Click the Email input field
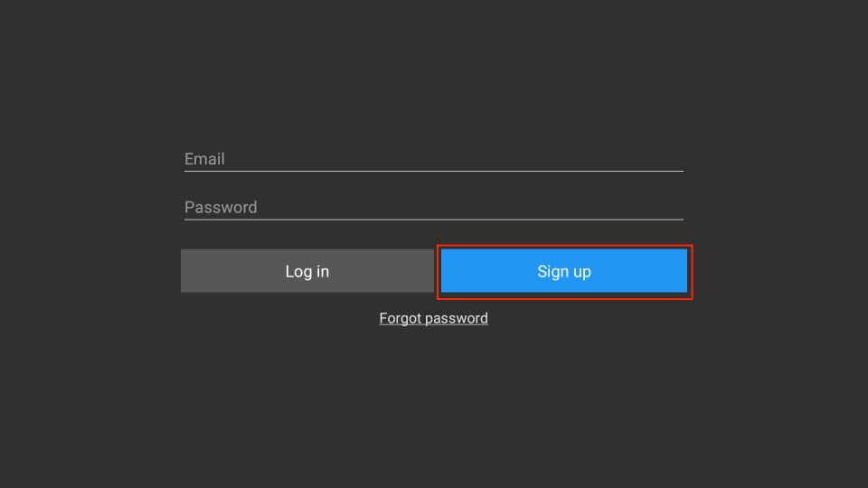 click(x=433, y=159)
